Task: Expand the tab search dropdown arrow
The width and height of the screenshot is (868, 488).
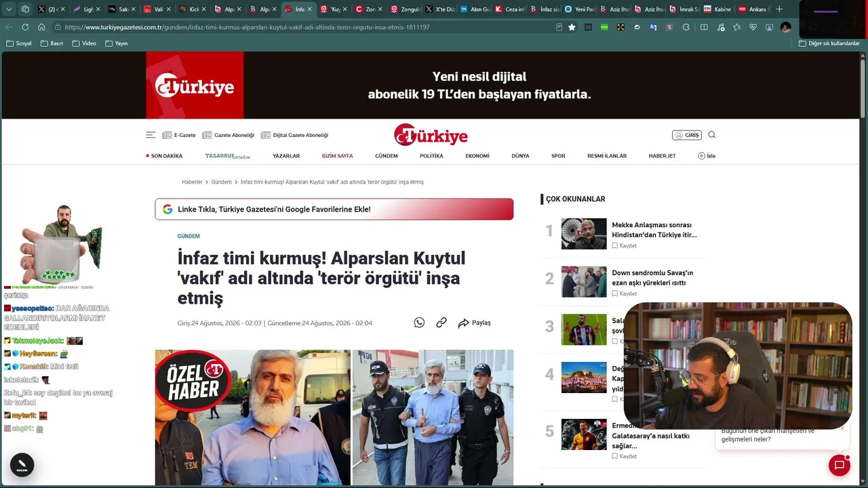Action: point(9,9)
